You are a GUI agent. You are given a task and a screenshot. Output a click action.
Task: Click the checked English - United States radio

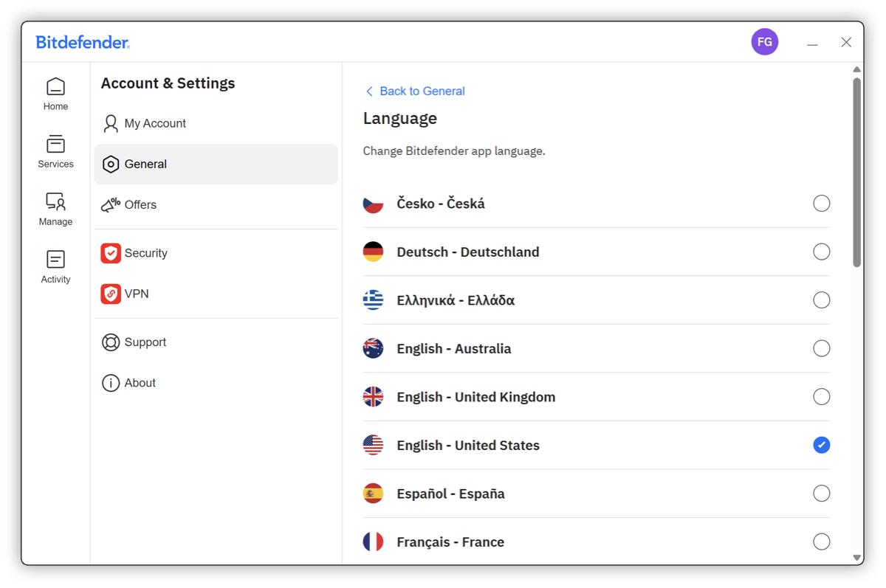(x=821, y=445)
